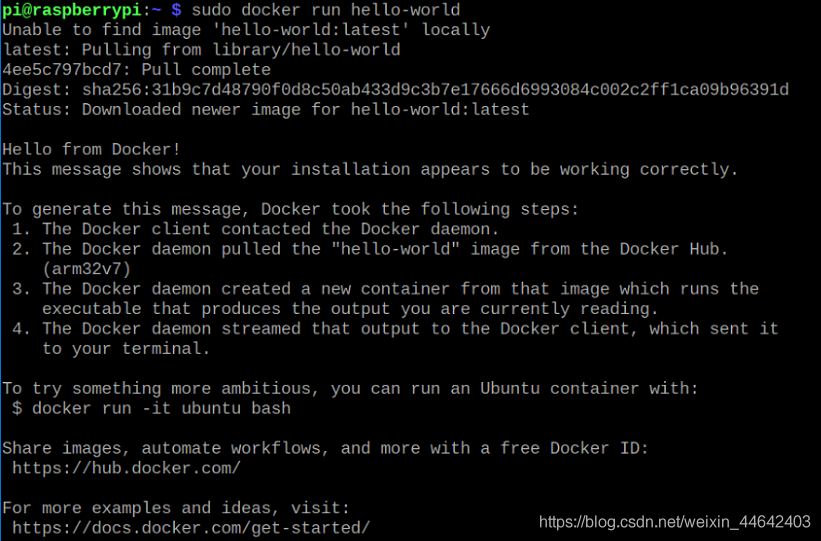Click the 'Hello from Docker!' text

pos(92,150)
